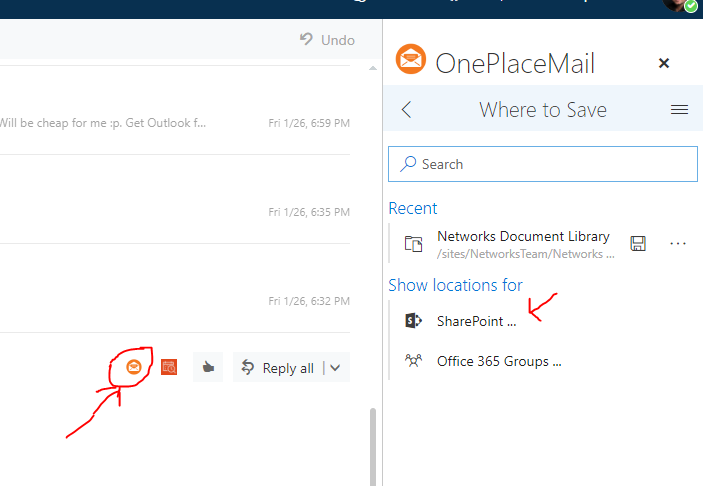Open message dated Fri 1/26, 6:32 PM
The image size is (703, 486).
[x=175, y=288]
